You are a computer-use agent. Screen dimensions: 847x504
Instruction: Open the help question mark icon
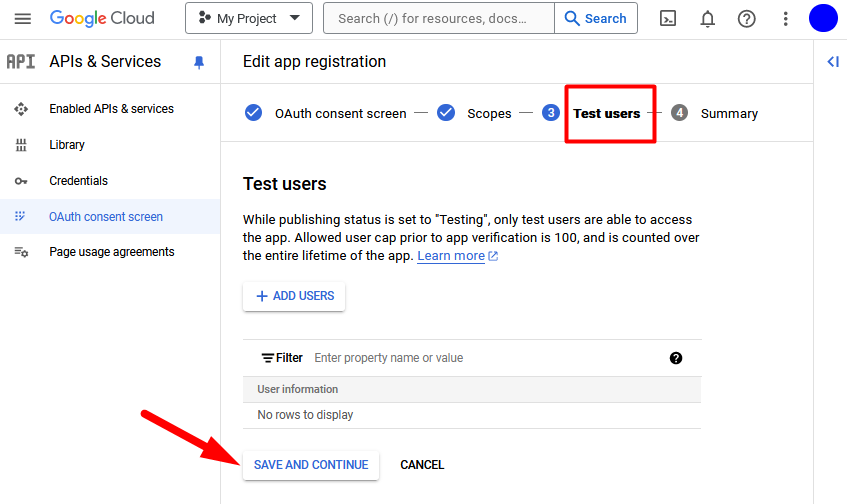(x=747, y=19)
